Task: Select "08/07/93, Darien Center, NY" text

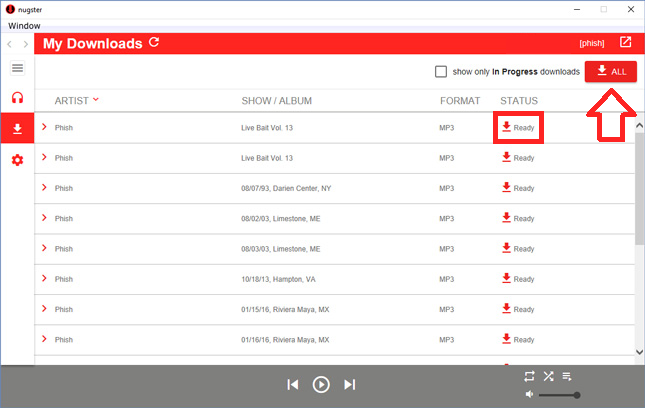Action: click(286, 188)
